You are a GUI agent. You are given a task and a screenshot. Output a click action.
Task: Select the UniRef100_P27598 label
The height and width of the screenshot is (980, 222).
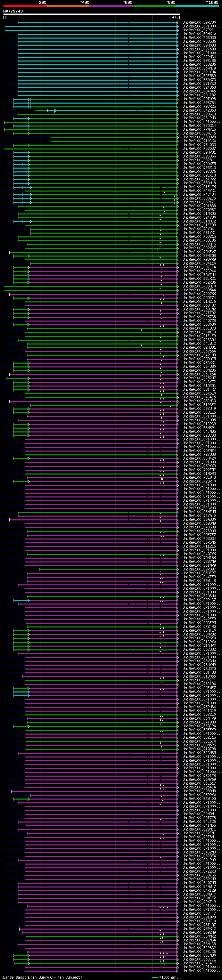(199, 49)
